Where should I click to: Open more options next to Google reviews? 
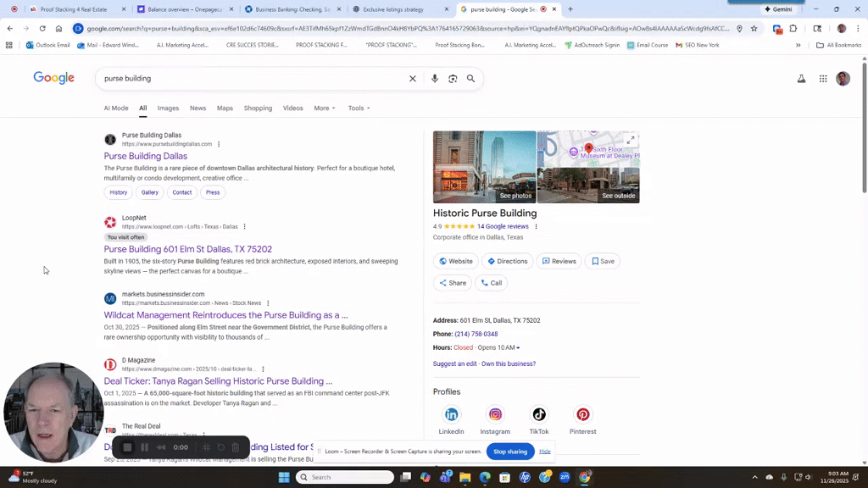coord(536,226)
